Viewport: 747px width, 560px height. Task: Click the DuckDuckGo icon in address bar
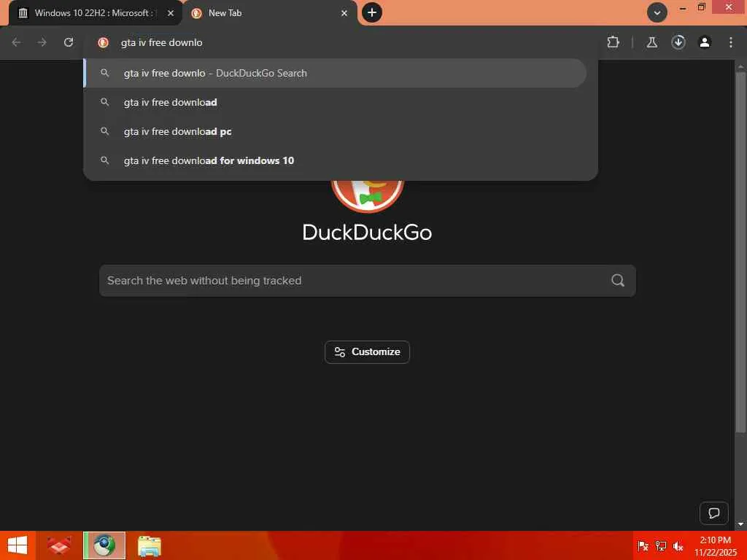coord(103,42)
